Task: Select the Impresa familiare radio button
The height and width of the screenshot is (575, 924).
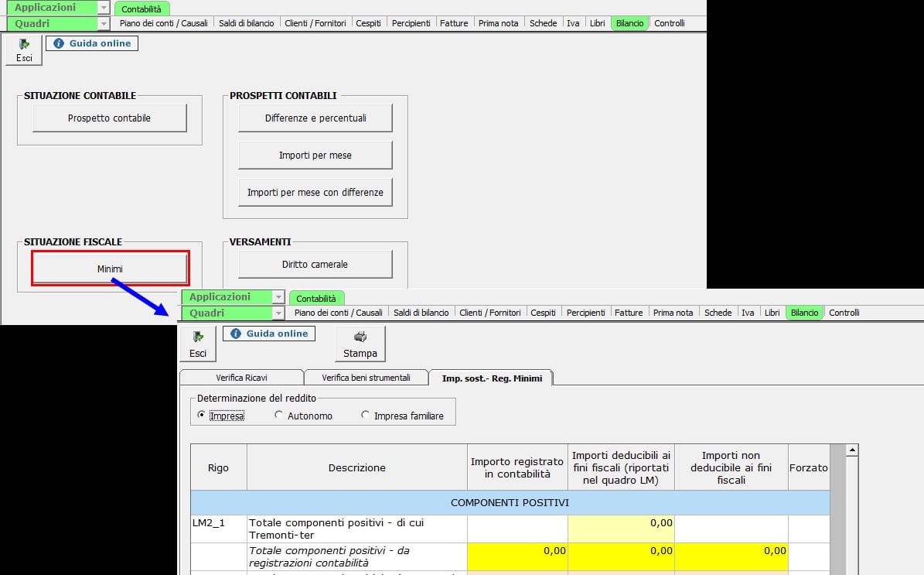Action: coord(366,415)
